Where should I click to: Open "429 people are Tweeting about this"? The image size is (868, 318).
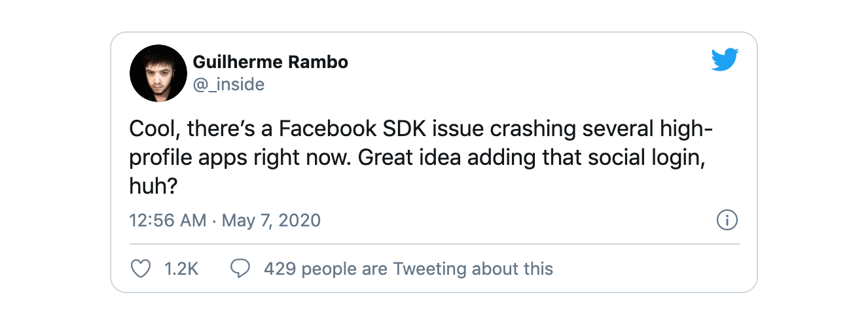408,268
